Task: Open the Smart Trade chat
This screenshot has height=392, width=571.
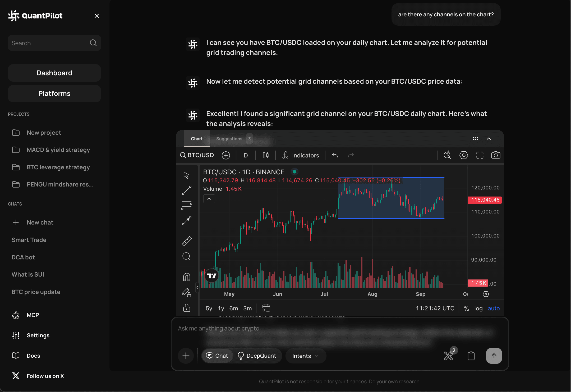Action: [29, 240]
